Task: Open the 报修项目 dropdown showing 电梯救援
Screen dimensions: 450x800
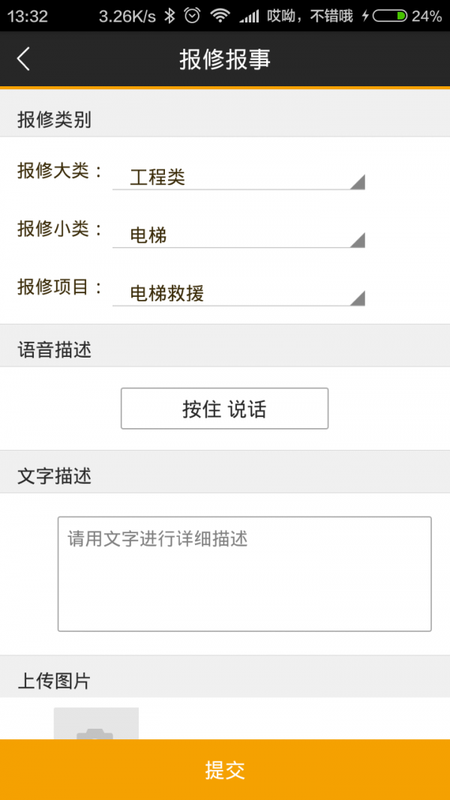Action: (x=238, y=293)
